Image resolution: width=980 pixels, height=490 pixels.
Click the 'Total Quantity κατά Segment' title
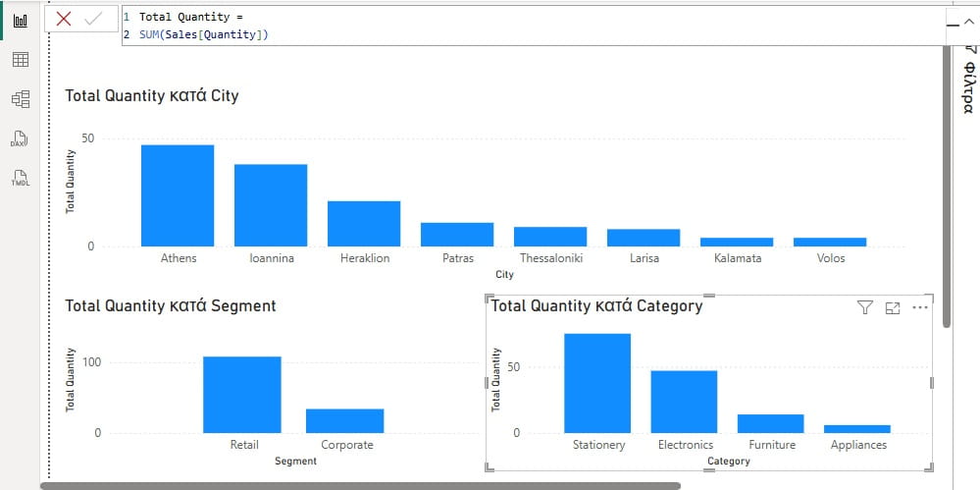pos(171,306)
